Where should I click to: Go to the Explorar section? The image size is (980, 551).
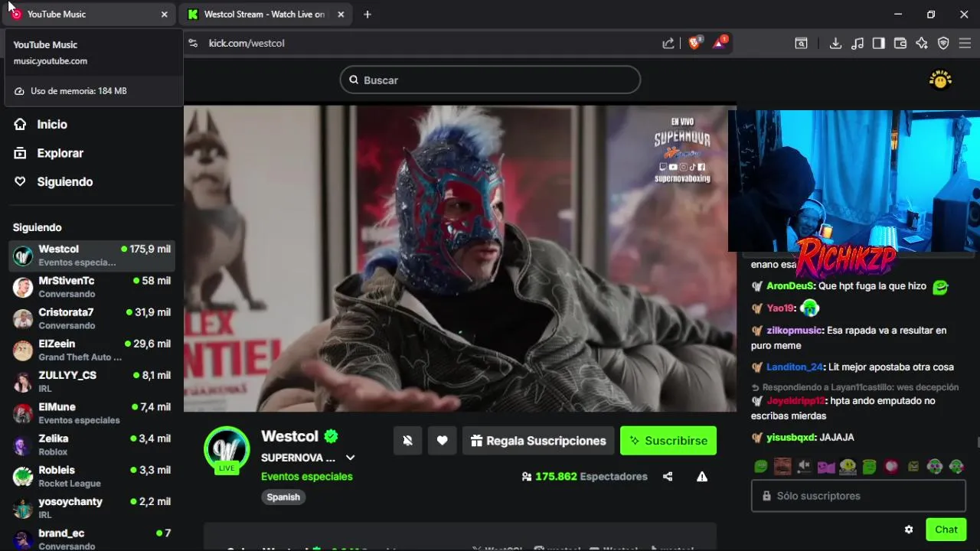(x=49, y=153)
